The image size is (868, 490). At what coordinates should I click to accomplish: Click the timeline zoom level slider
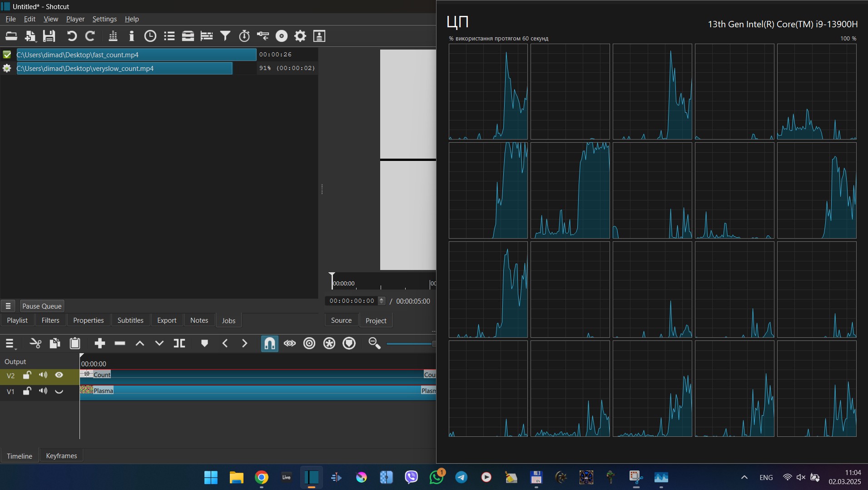point(409,344)
